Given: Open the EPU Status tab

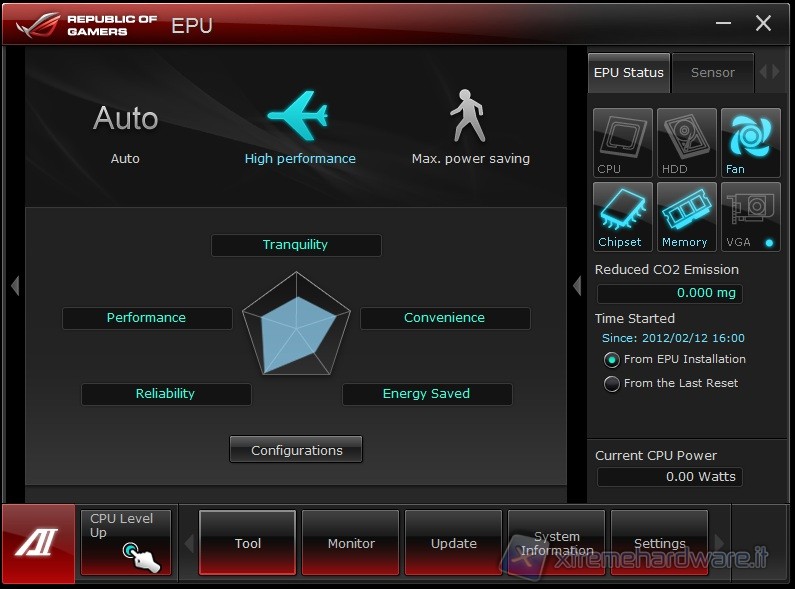Looking at the screenshot, I should 629,73.
